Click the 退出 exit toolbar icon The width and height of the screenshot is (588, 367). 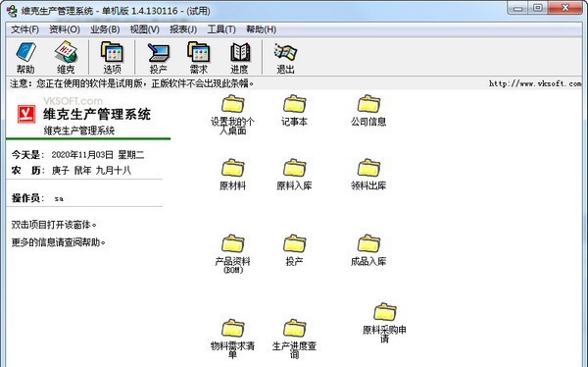click(x=285, y=58)
